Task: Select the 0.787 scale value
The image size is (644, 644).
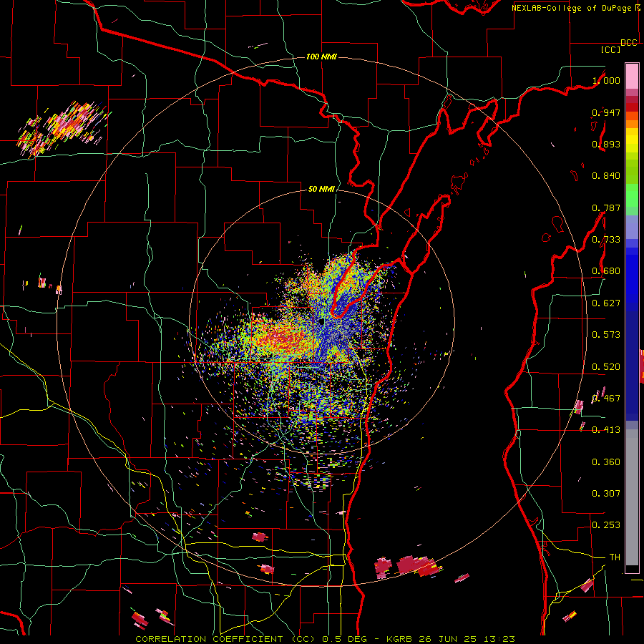Action: click(x=606, y=208)
